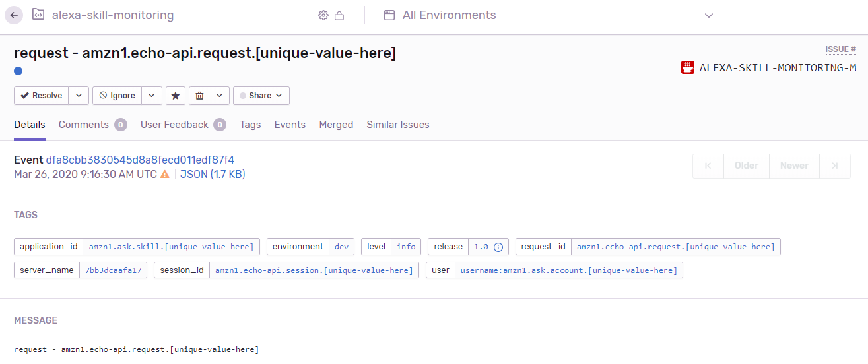Open the JSON (1.7 KB) link

213,175
